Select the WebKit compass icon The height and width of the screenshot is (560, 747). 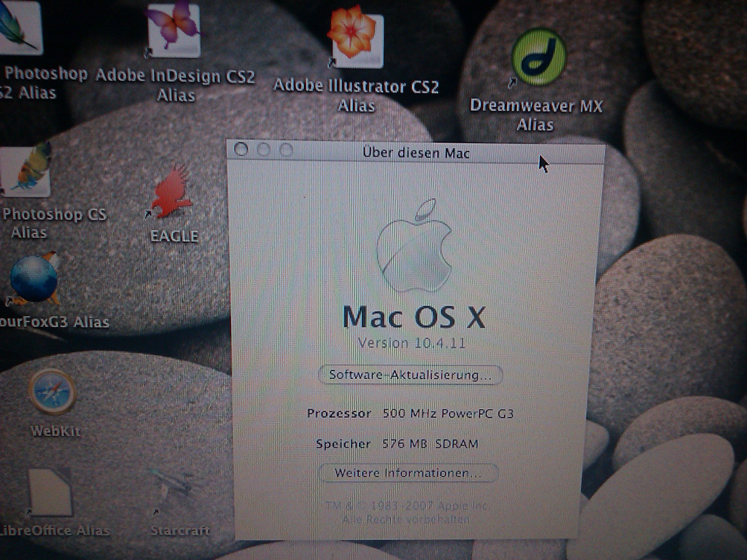tap(53, 392)
